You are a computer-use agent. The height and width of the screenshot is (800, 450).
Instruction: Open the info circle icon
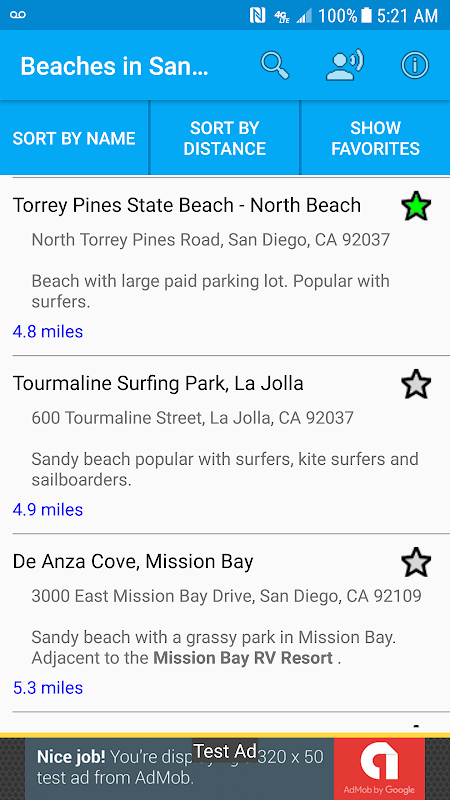[415, 65]
